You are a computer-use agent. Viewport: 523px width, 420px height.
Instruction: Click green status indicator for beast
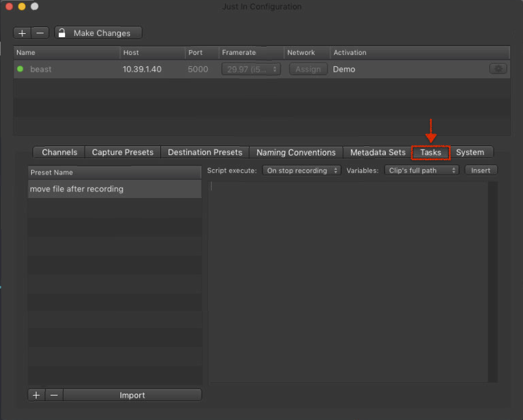tap(20, 69)
